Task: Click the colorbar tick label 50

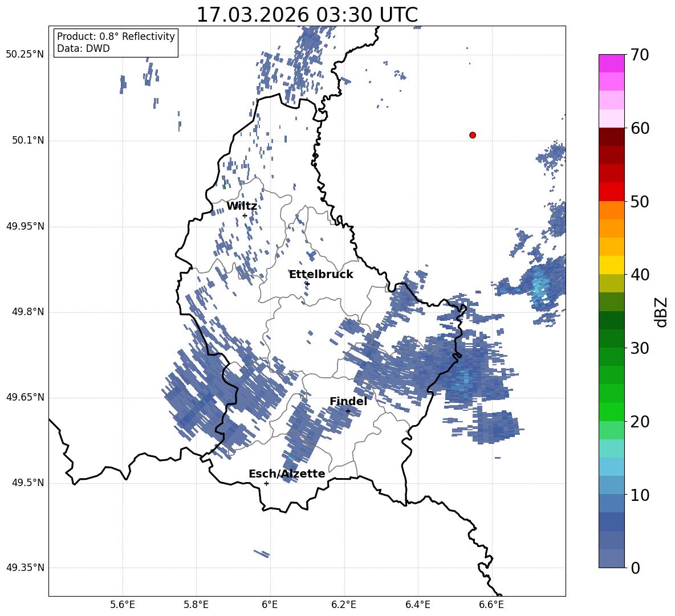Action: [x=640, y=202]
